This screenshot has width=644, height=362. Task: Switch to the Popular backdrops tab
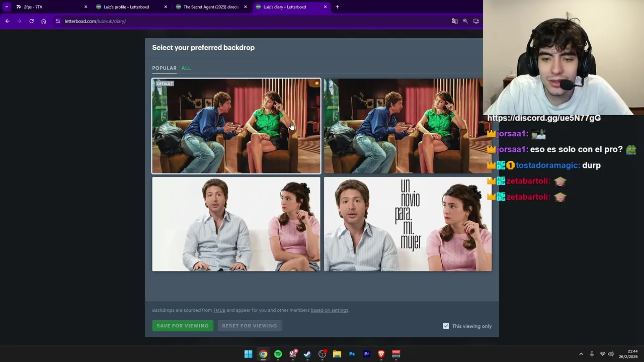point(164,68)
